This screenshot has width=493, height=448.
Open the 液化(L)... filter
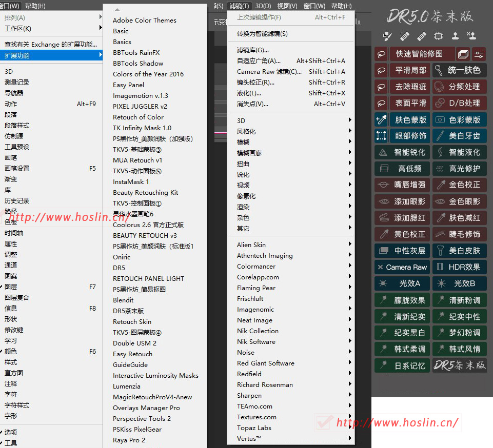pyautogui.click(x=291, y=93)
